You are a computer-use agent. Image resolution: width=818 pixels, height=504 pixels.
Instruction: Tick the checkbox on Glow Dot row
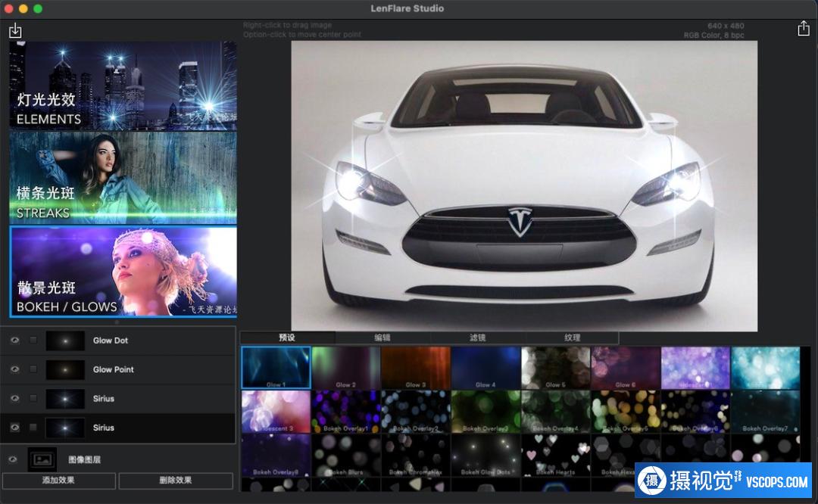point(33,341)
